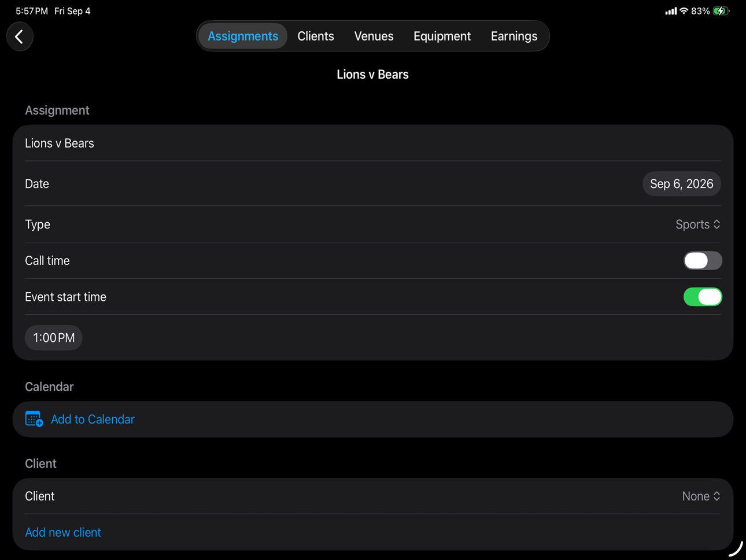Go to the Earnings tab

[x=514, y=36]
